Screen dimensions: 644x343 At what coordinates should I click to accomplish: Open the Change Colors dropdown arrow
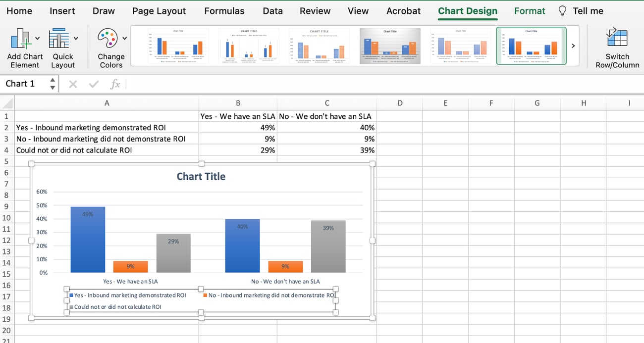(x=124, y=37)
